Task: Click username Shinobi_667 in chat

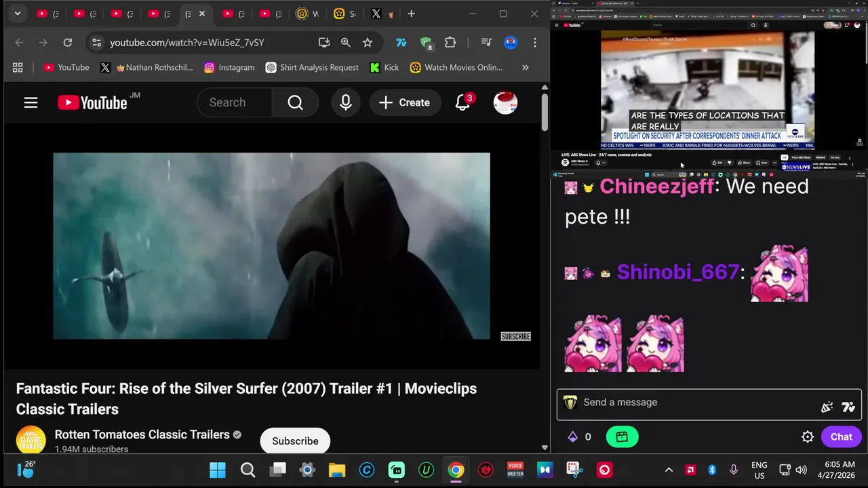Action: coord(677,272)
